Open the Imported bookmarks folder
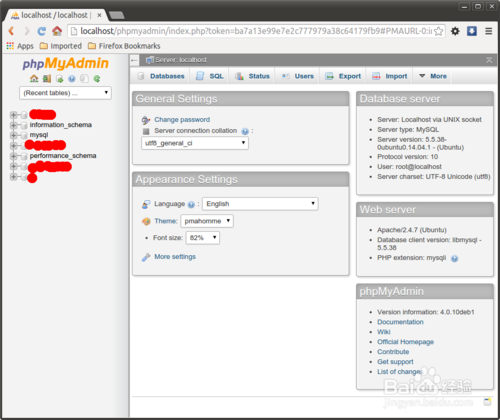 tap(61, 46)
